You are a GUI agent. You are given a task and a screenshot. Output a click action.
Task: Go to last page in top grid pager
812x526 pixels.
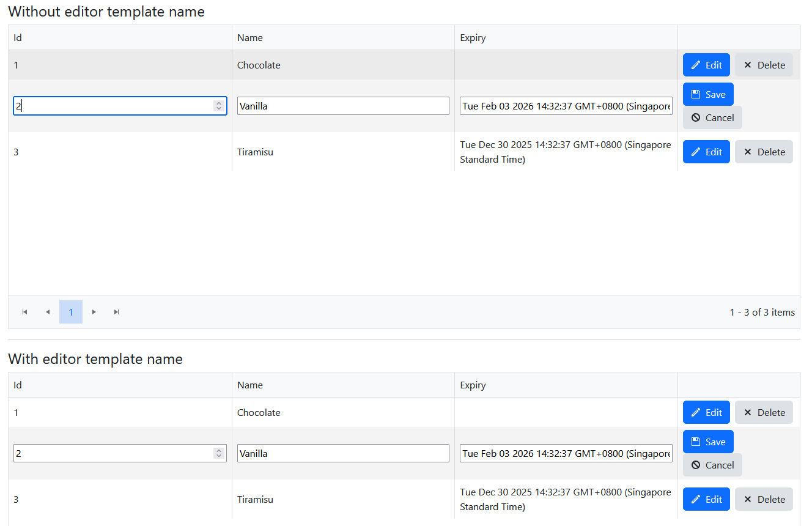point(117,312)
